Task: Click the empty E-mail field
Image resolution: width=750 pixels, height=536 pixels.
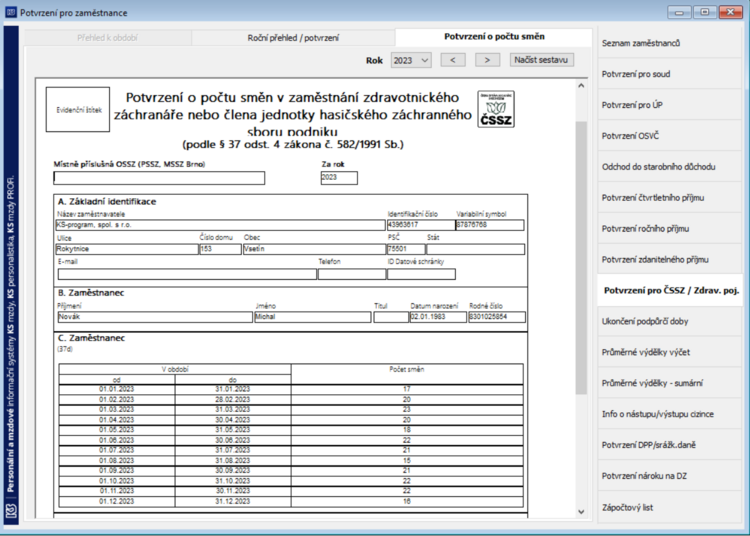Action: coord(187,274)
